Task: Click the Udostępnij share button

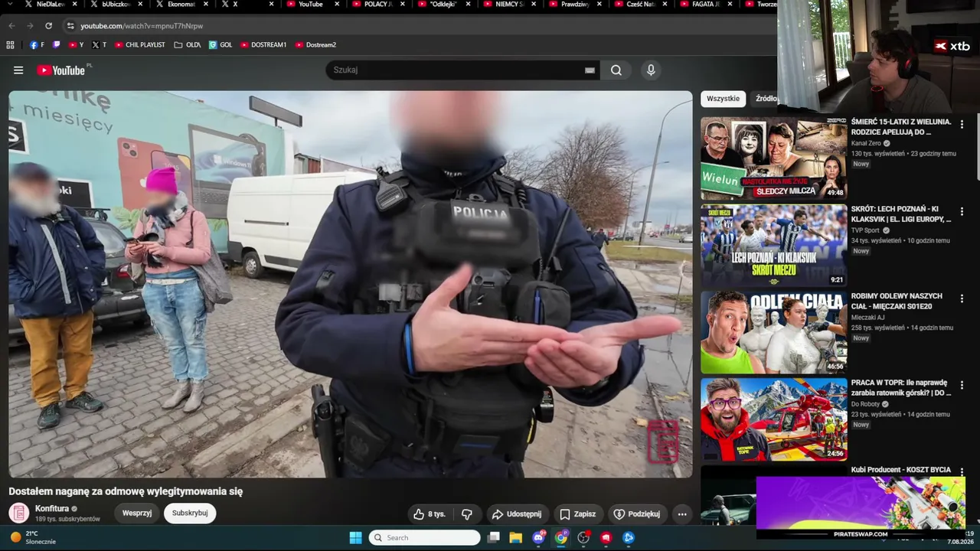Action: 516,514
